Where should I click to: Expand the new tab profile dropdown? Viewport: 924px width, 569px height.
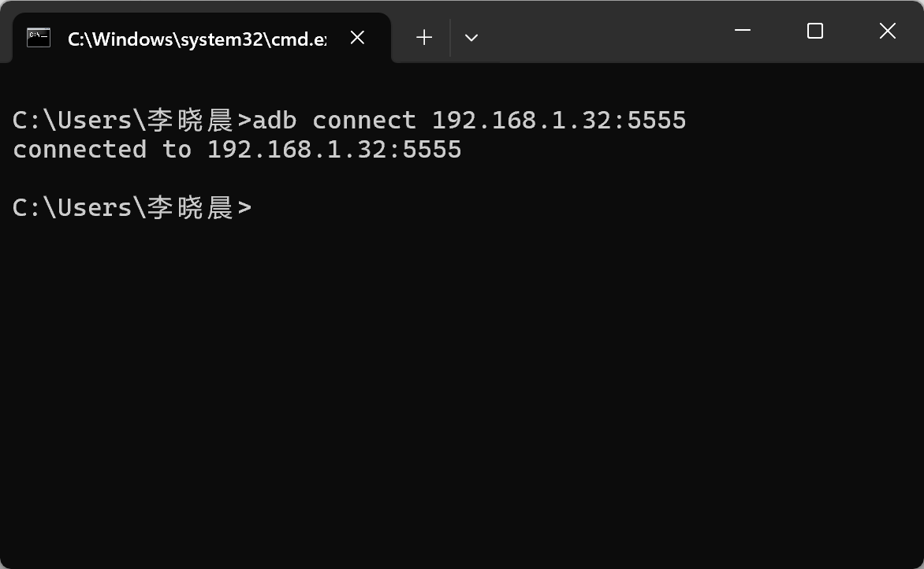coord(471,37)
